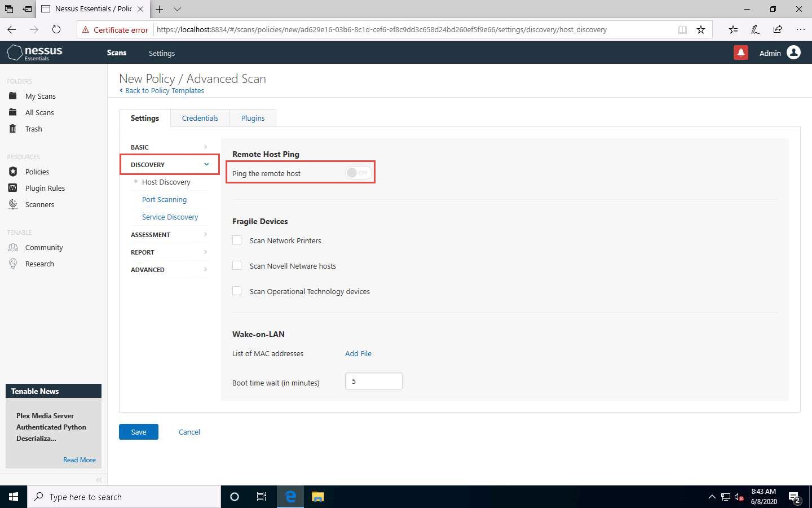Open File Explorer from taskbar
The image size is (812, 508).
coord(317,497)
